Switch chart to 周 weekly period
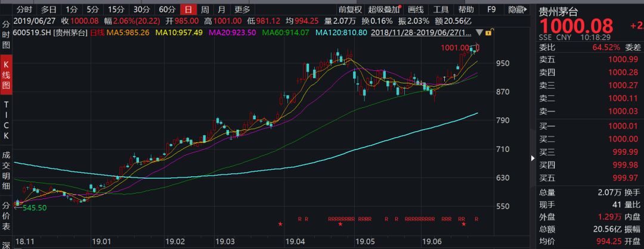Image resolution: width=644 pixels, height=249 pixels. click(x=205, y=10)
